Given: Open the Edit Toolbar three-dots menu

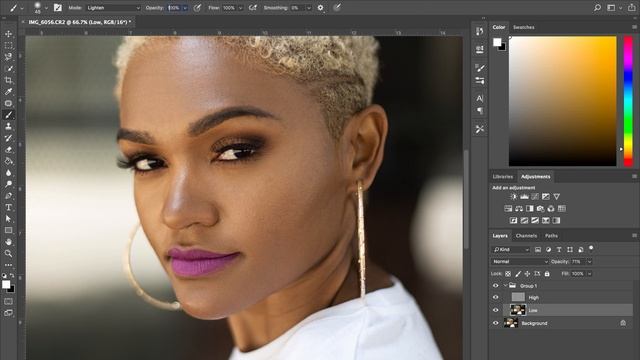Looking at the screenshot, I should coord(8,265).
